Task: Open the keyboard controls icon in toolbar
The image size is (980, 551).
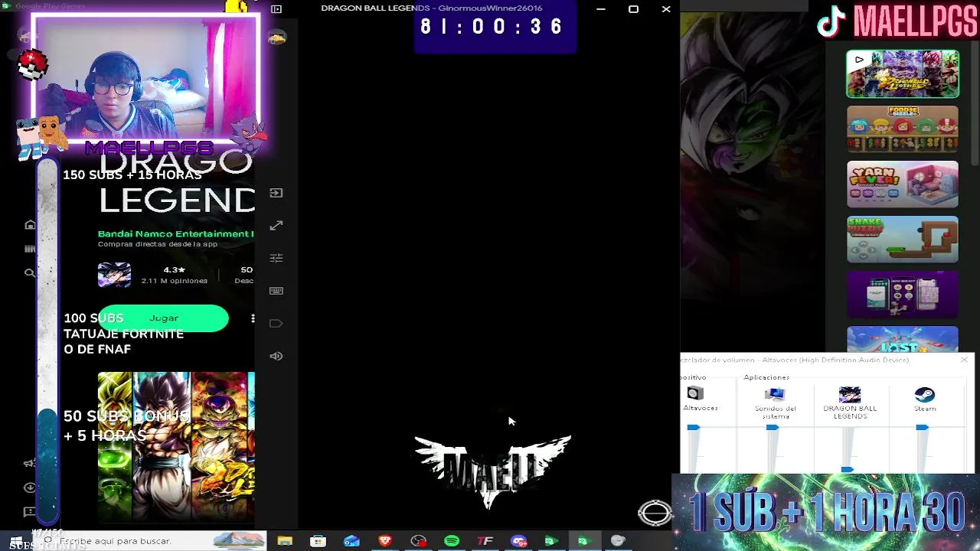Action: (276, 291)
